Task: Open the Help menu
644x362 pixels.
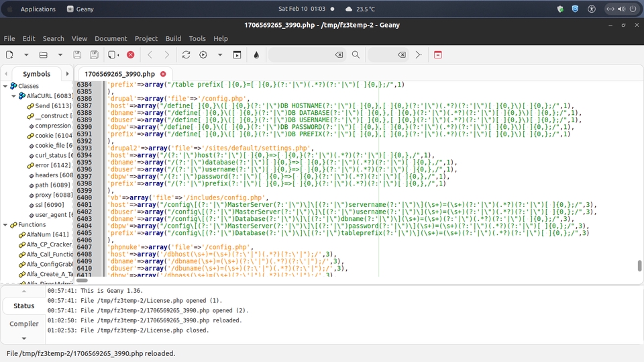Action: coord(221,38)
